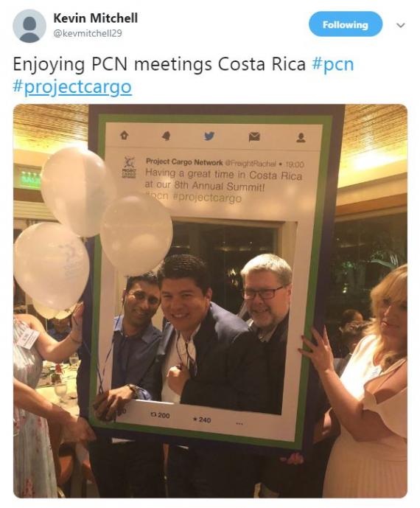This screenshot has width=420, height=508.
Task: Open the #pcn hashtag link
Action: 332,64
